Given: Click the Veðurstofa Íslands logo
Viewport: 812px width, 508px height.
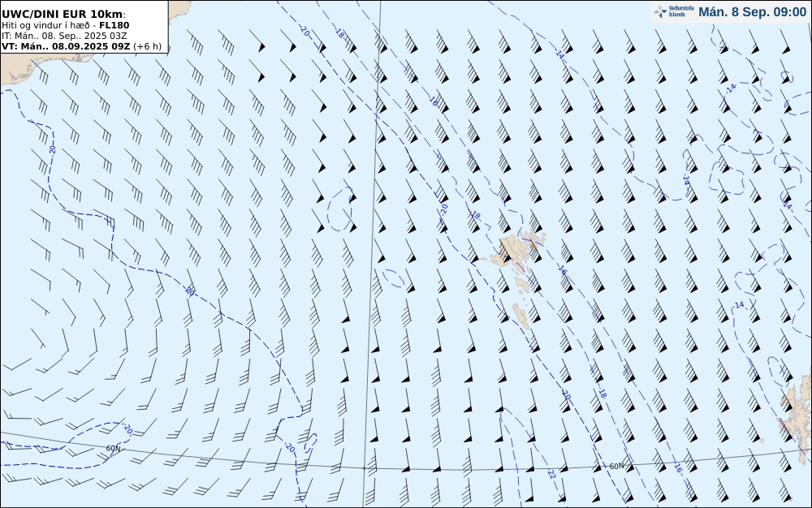Looking at the screenshot, I should click(x=673, y=12).
